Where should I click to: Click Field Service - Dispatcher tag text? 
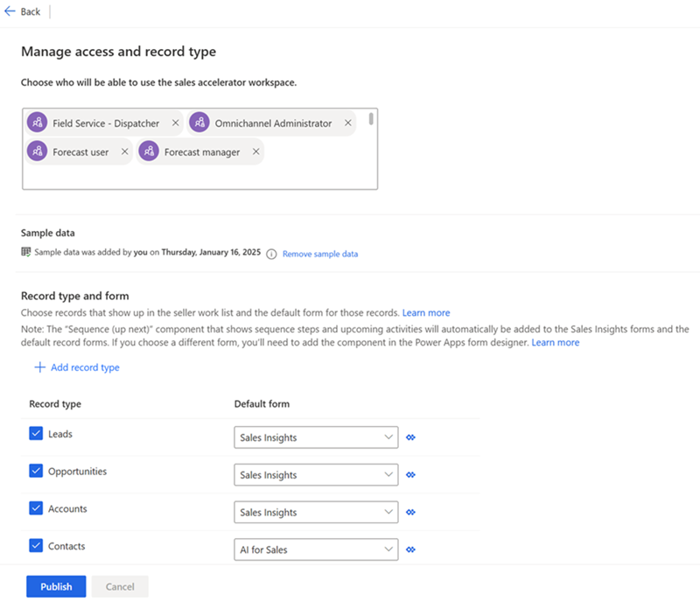click(x=106, y=123)
